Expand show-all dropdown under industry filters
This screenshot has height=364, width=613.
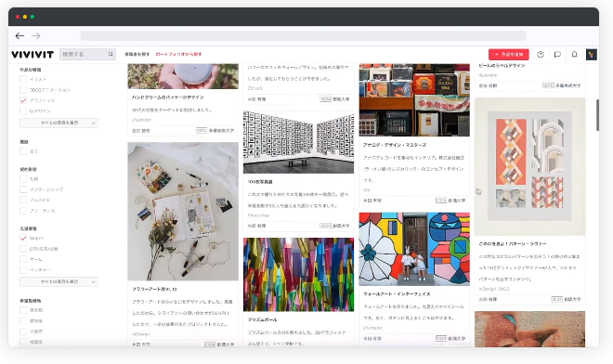[59, 281]
